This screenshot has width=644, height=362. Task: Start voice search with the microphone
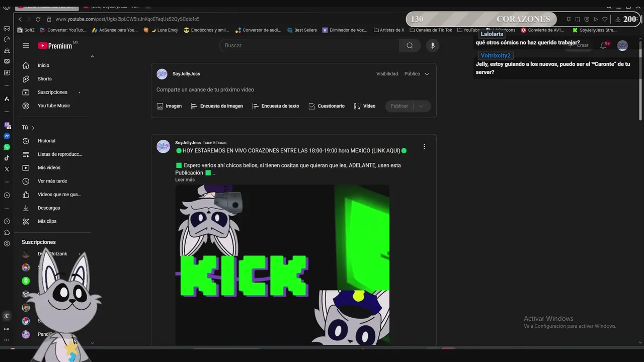[432, 45]
